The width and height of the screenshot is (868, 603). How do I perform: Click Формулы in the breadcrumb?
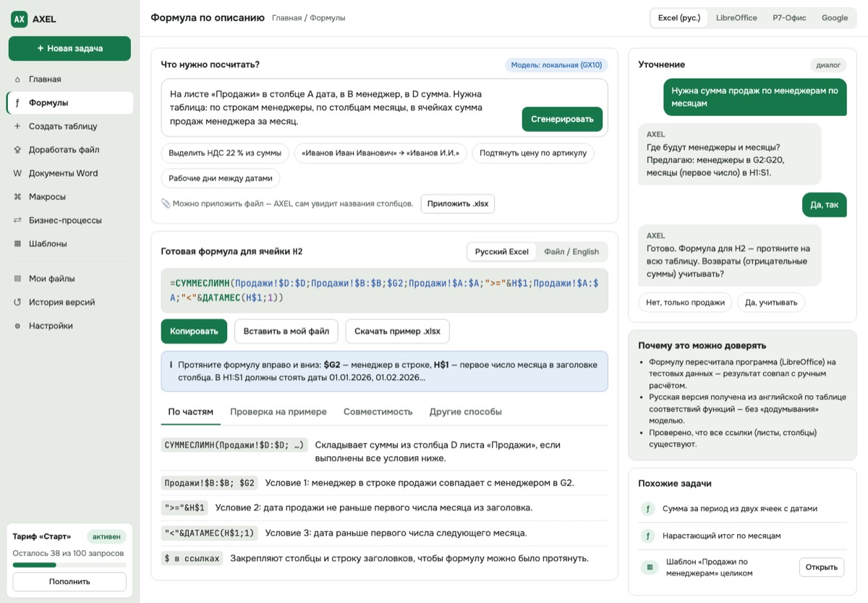coord(328,18)
